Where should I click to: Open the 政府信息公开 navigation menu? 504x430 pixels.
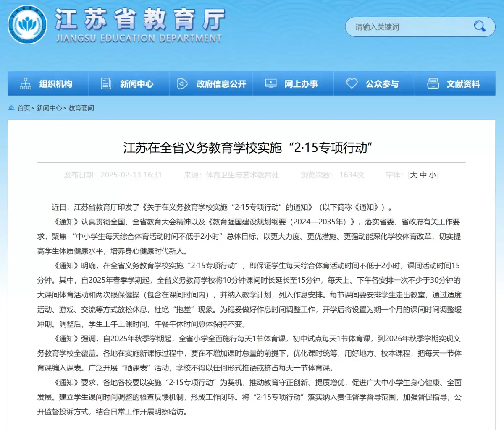point(221,84)
